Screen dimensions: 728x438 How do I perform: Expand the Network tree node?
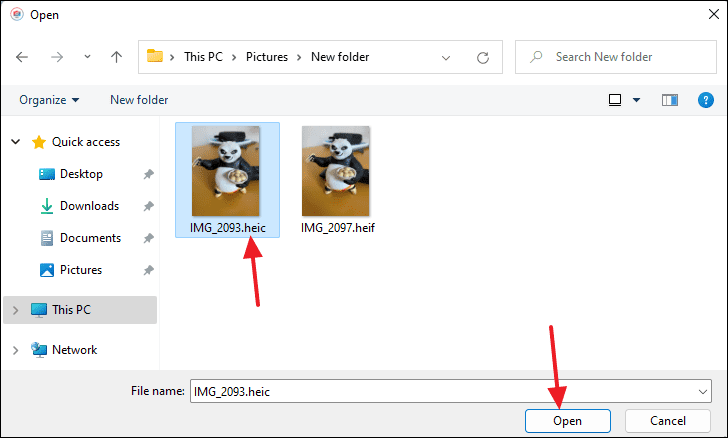point(15,350)
